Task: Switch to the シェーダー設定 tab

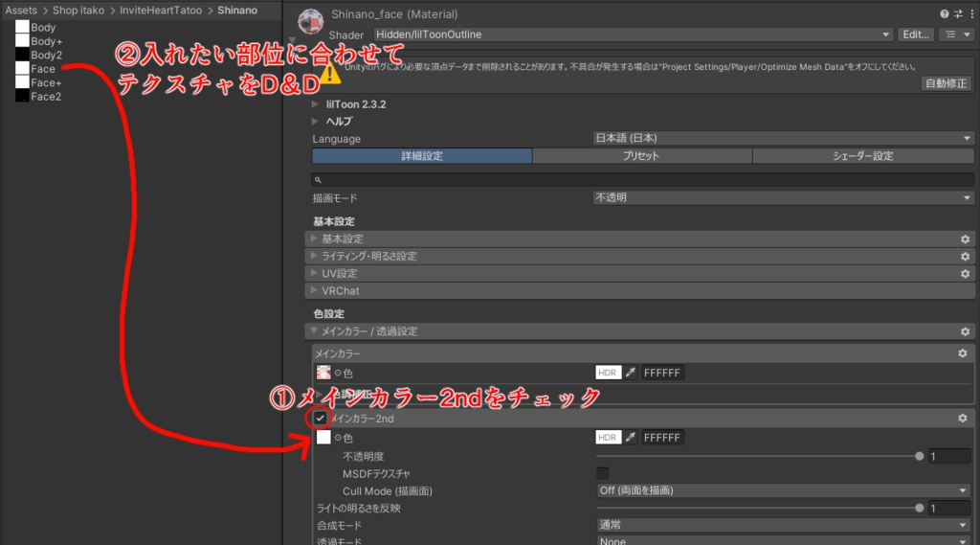Action: [863, 156]
